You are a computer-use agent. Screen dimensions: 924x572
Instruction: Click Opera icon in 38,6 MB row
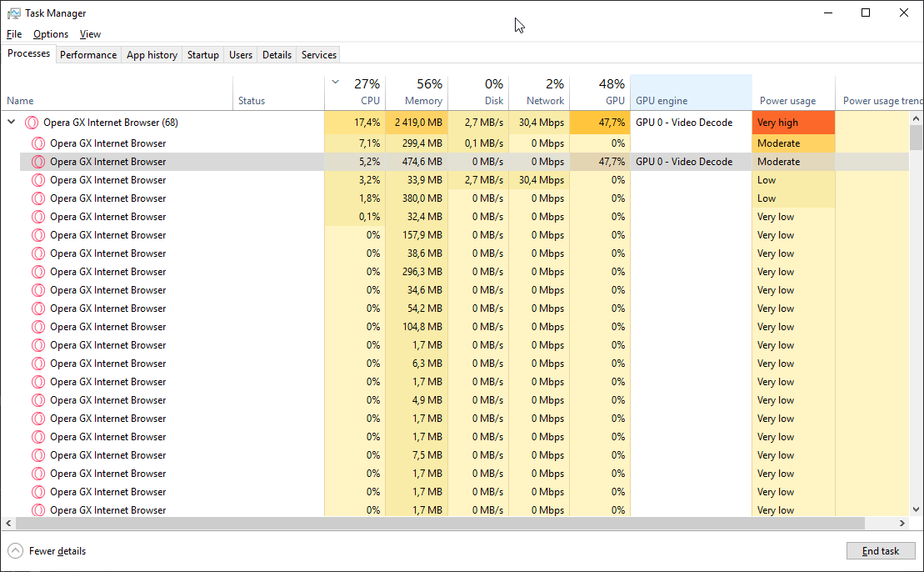38,253
